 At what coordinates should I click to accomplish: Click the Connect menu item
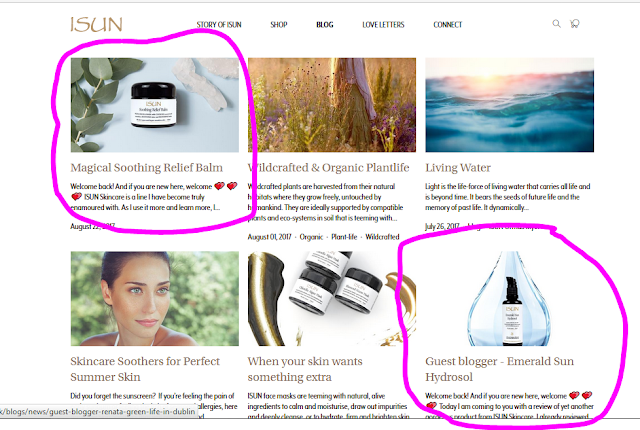(448, 24)
